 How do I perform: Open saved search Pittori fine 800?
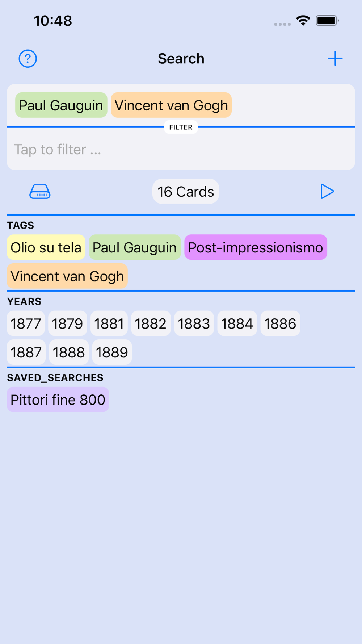[x=58, y=400]
